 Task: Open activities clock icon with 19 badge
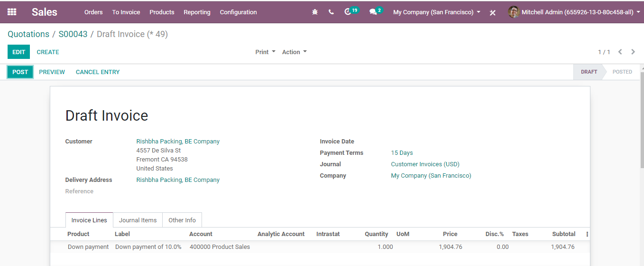tap(351, 11)
